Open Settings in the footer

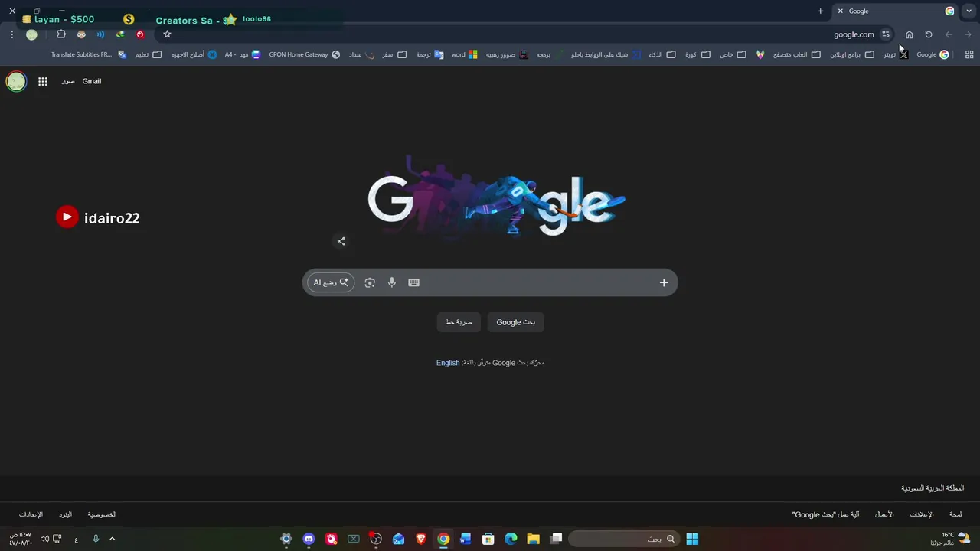[31, 514]
